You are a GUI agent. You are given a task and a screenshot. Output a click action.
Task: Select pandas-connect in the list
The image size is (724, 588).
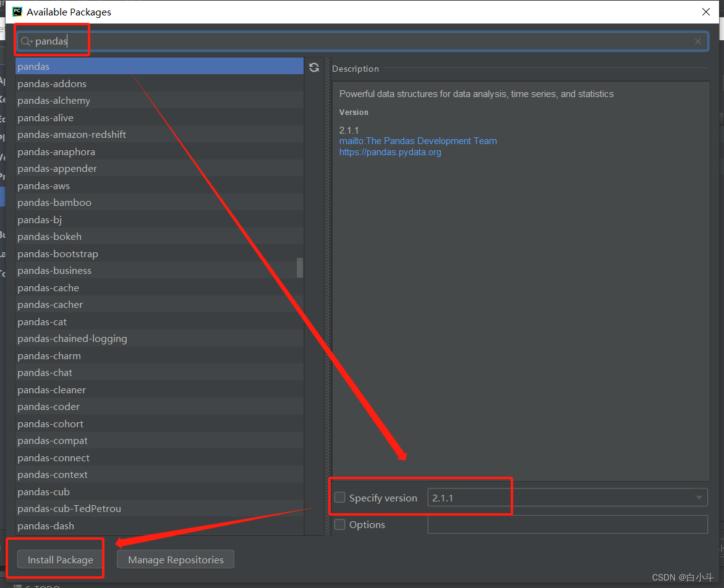coord(160,458)
